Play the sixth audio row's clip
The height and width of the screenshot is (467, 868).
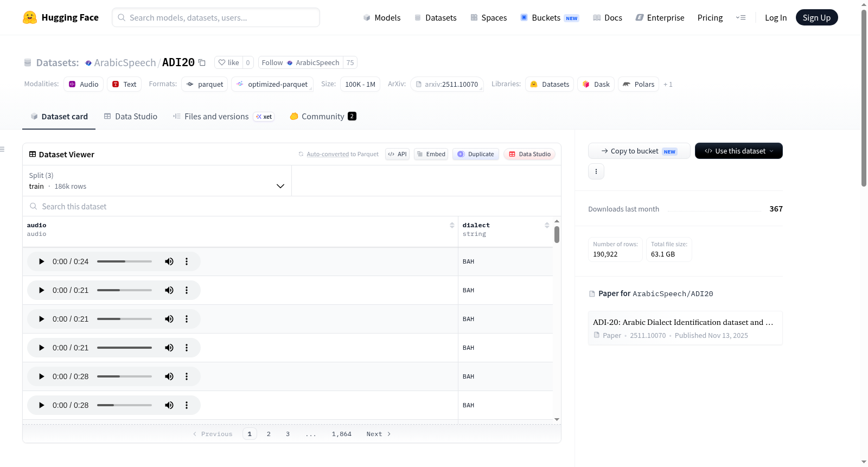pos(41,405)
